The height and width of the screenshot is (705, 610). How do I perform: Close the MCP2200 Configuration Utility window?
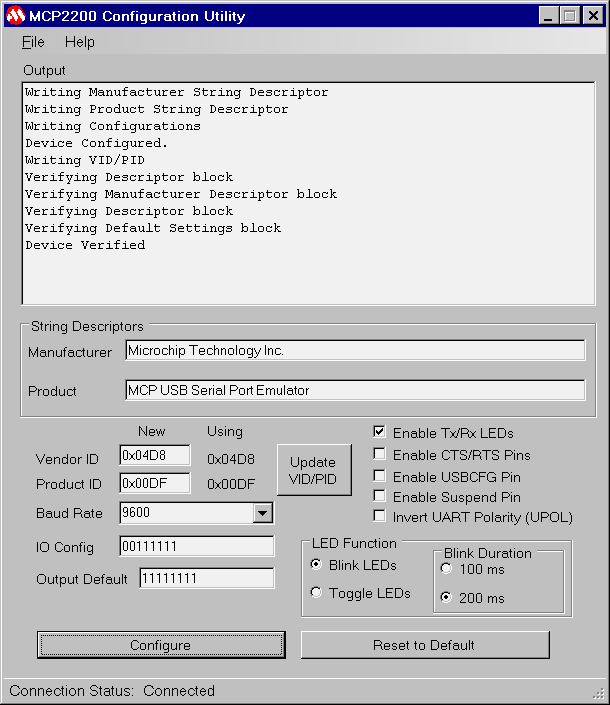[x=593, y=16]
